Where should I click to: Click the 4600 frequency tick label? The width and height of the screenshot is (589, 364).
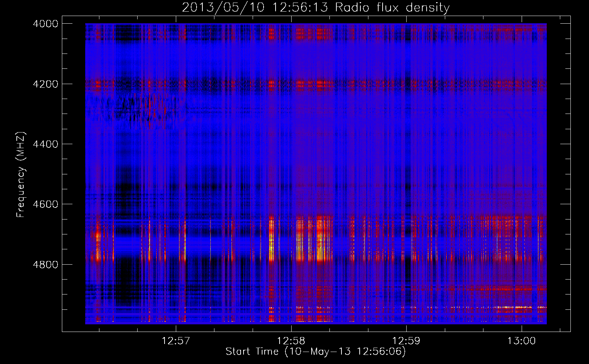[46, 204]
